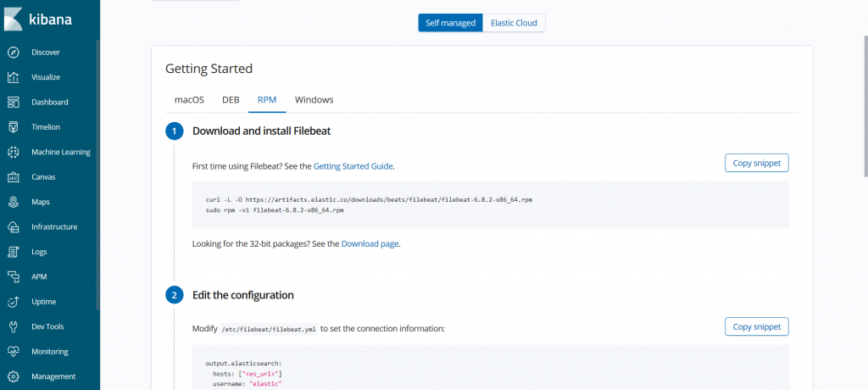868x390 pixels.
Task: Click the Management gear icon
Action: tap(14, 376)
